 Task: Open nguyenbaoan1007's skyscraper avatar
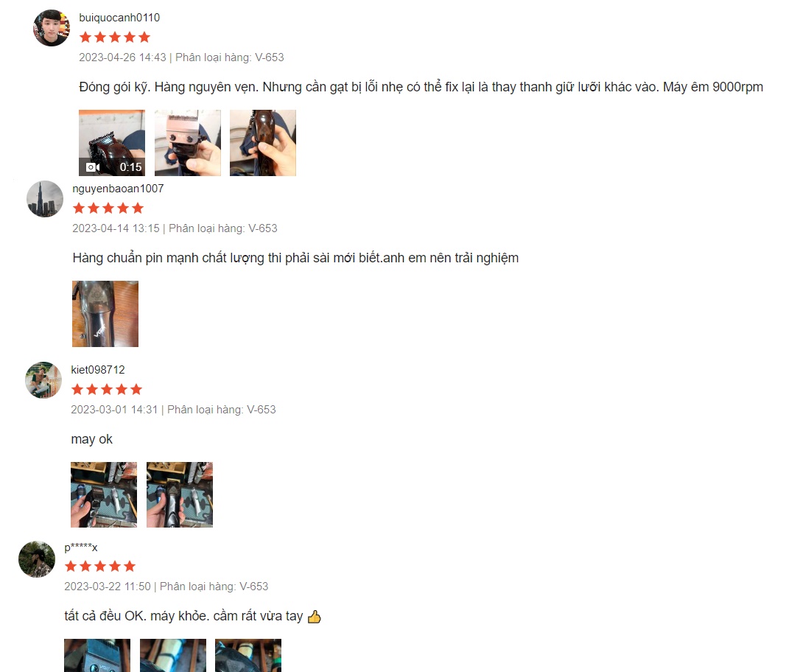[45, 199]
